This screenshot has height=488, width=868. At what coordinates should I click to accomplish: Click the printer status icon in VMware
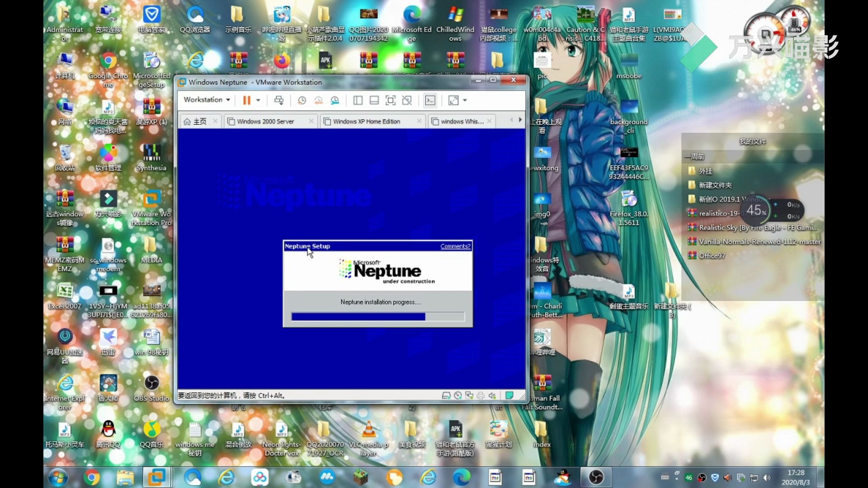point(481,396)
